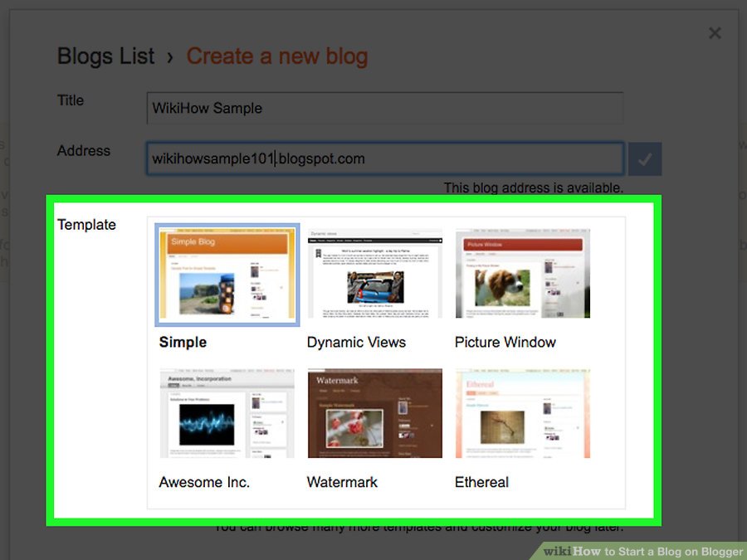Close the Create a new blog dialog
747x560 pixels.
coord(715,33)
